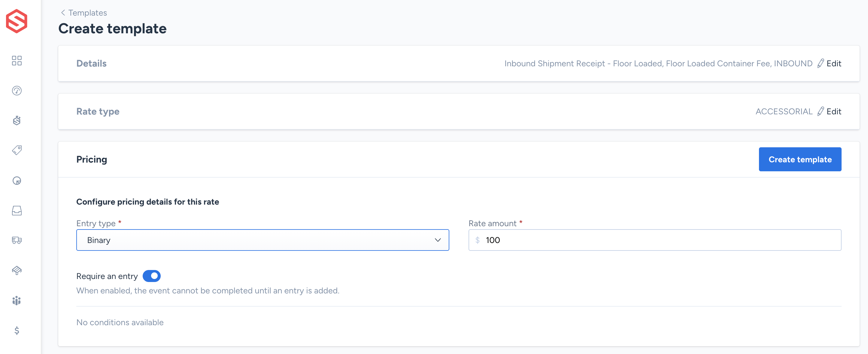Toggle the Require an entry switch
Viewport: 868px width, 354px height.
tap(152, 276)
